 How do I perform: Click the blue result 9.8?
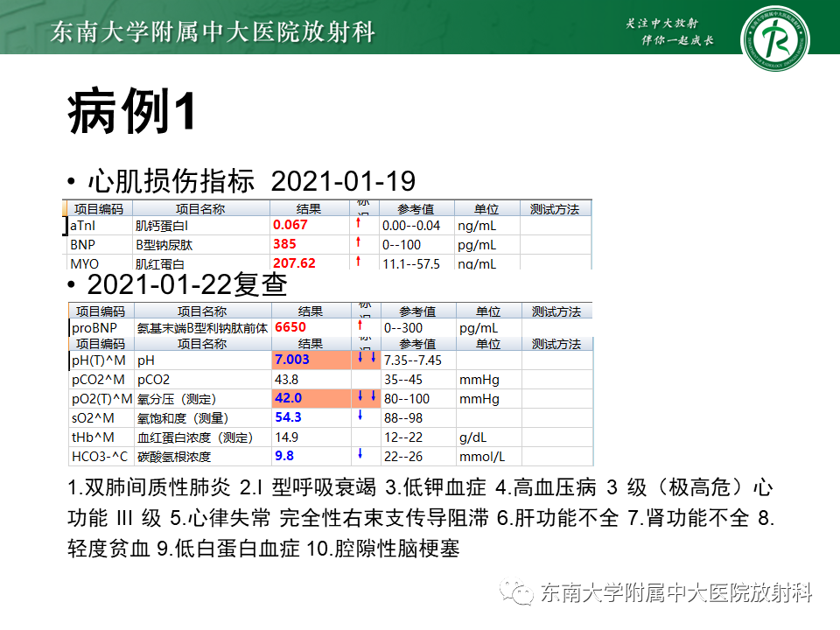click(283, 456)
